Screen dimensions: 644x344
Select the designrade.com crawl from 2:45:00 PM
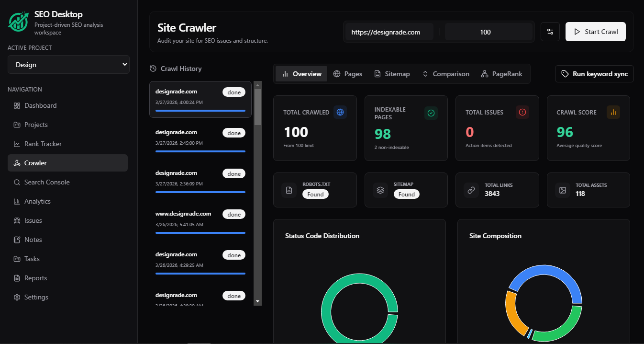coord(200,140)
